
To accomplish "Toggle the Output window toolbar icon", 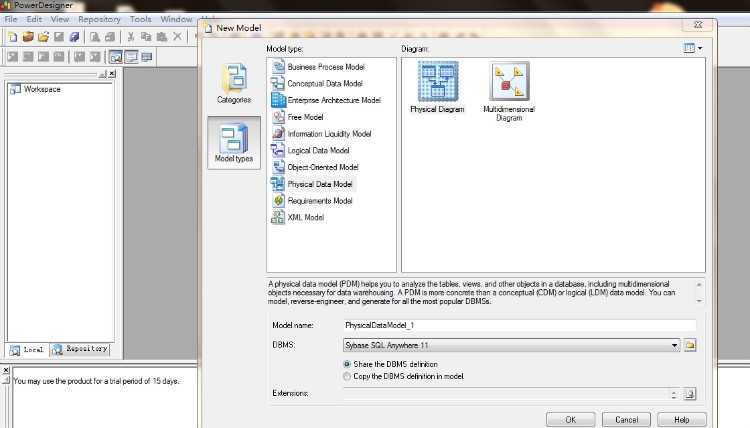I will [131, 57].
